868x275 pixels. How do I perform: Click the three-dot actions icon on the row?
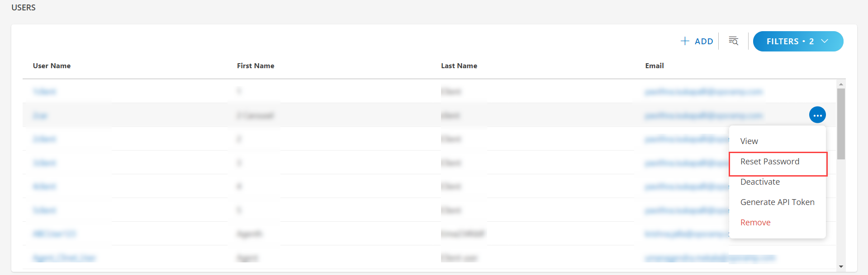click(x=817, y=115)
